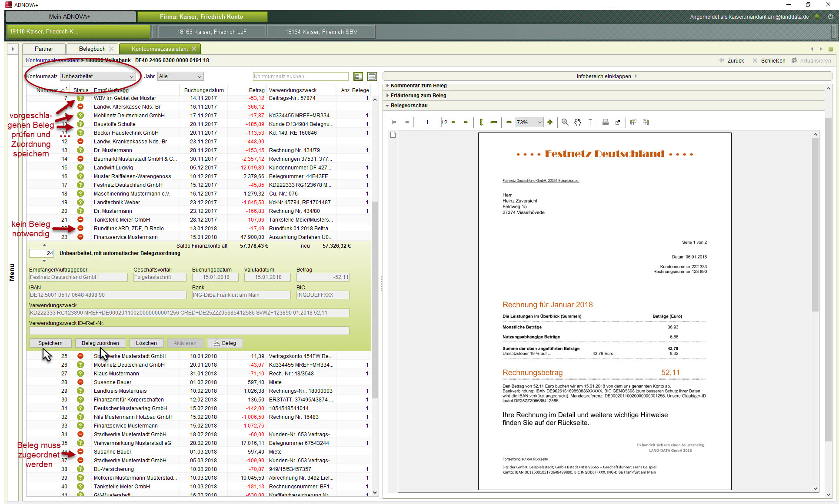Go to first page in Belegvorschau

[394, 122]
